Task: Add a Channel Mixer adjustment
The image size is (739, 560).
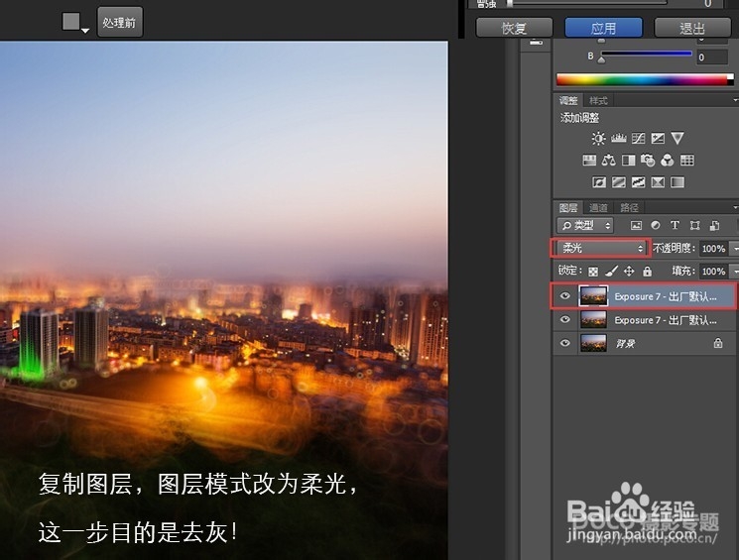Action: click(x=668, y=161)
